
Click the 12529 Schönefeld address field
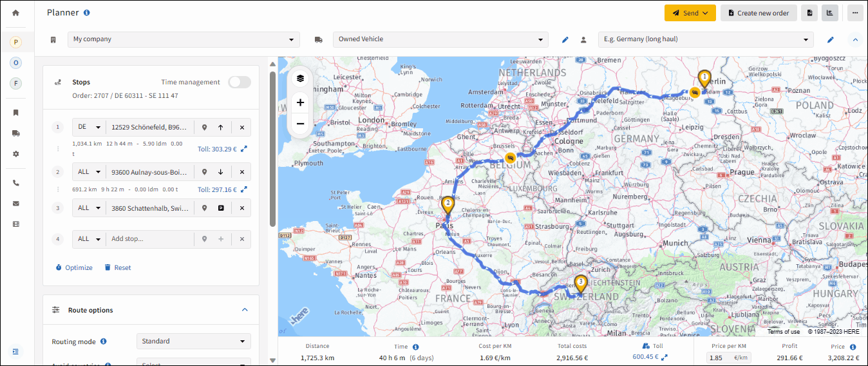(149, 128)
